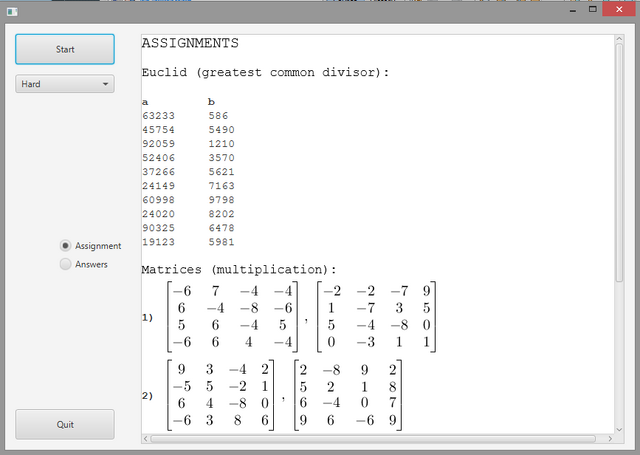This screenshot has height=455, width=640.
Task: Click the vertical scrollbar thumb
Action: 619,163
